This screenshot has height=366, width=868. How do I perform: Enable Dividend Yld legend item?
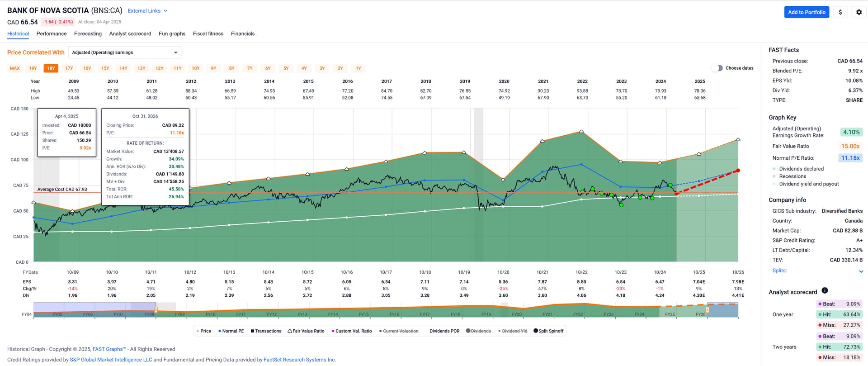click(x=513, y=331)
